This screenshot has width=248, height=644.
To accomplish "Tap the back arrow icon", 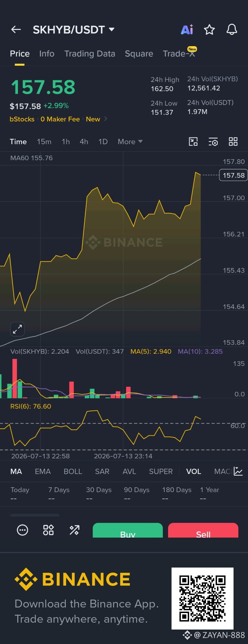I will (x=16, y=30).
